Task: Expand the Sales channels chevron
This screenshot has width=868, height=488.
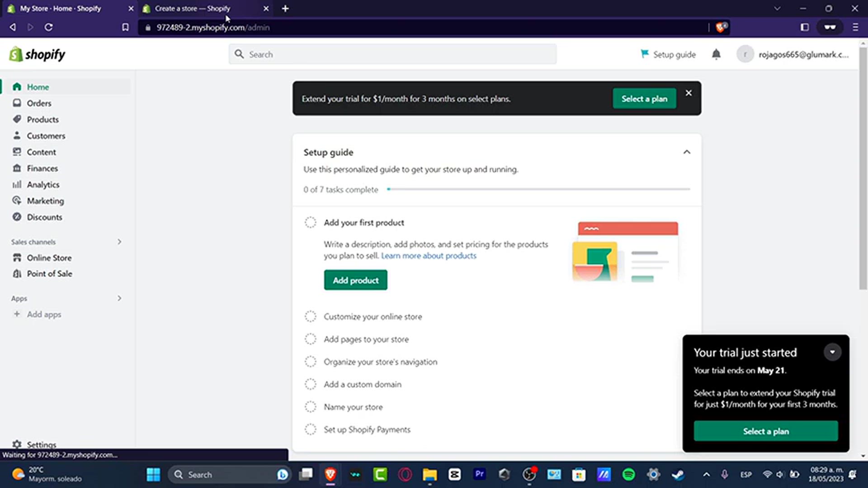Action: coord(119,242)
